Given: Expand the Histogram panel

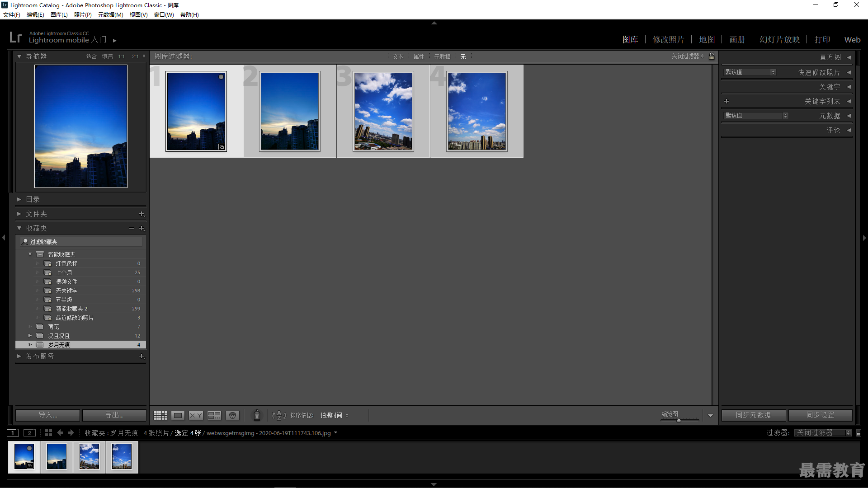Looking at the screenshot, I should (849, 57).
